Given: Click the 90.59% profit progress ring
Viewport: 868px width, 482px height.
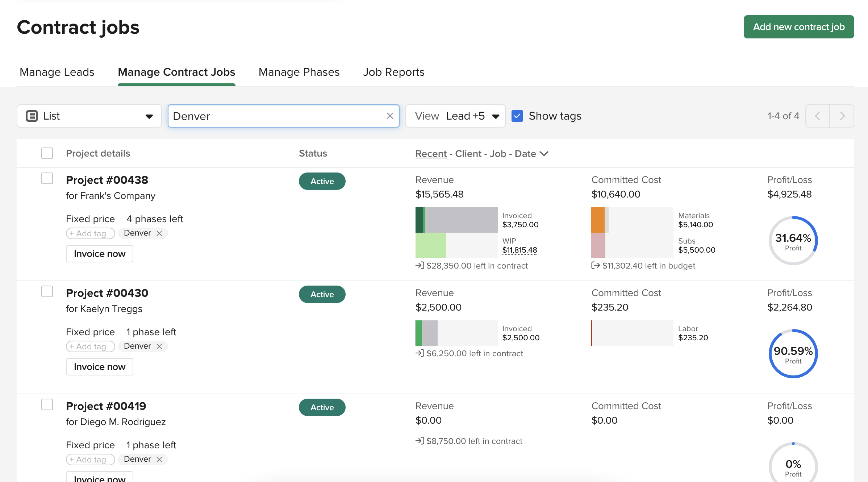Looking at the screenshot, I should pyautogui.click(x=793, y=354).
